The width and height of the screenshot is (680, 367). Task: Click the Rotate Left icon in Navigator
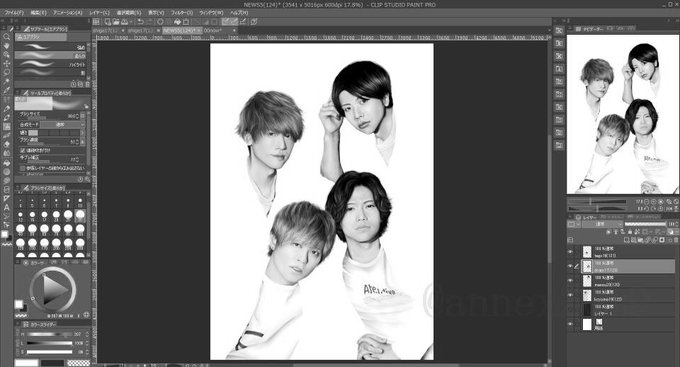click(647, 209)
